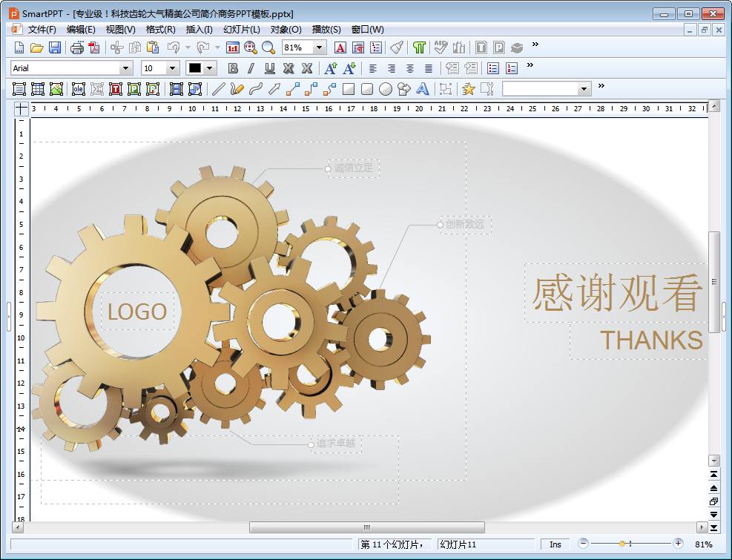Open the 幻灯片(L) menu
The image size is (732, 560).
tap(241, 30)
